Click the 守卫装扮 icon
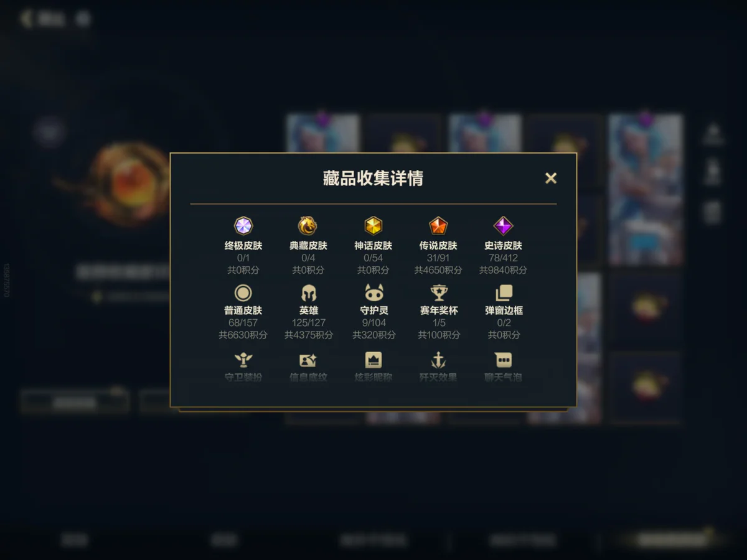Viewport: 747px width, 560px height. tap(243, 360)
